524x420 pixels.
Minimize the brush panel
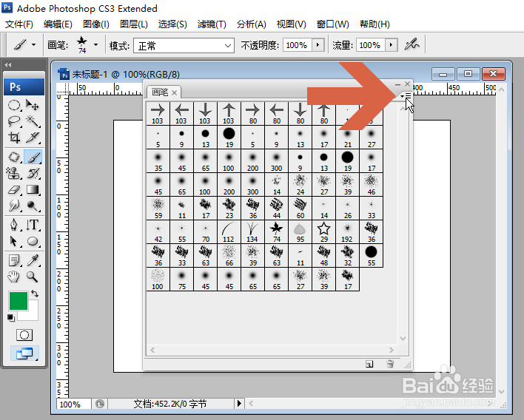click(397, 84)
